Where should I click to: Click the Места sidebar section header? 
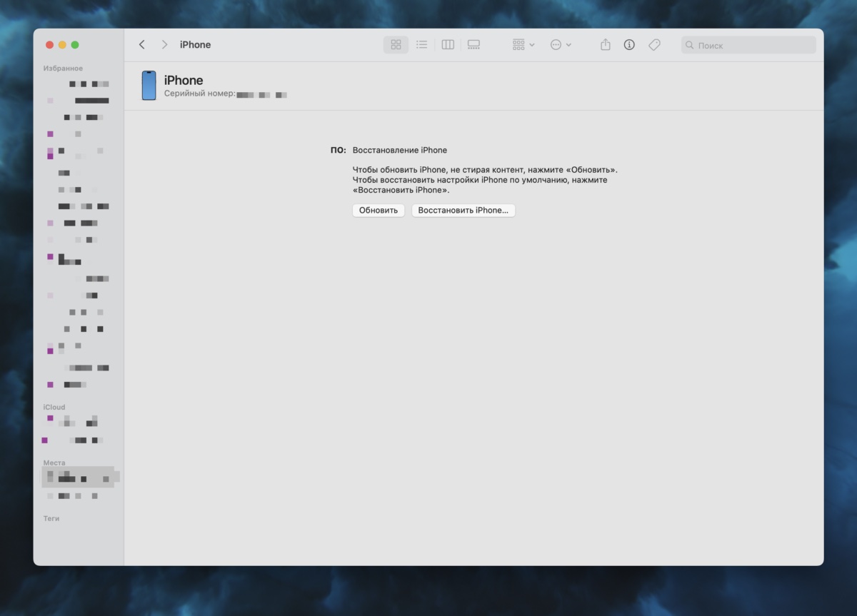coord(54,463)
